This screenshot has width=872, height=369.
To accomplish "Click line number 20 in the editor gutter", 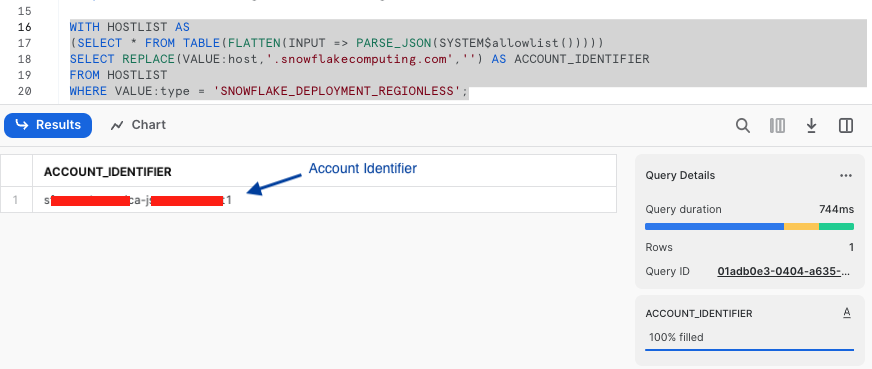I will tap(24, 91).
